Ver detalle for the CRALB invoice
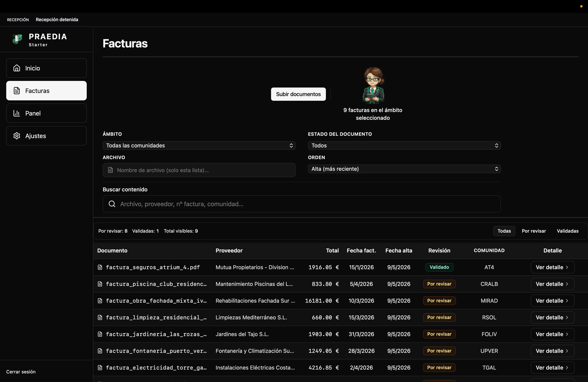The width and height of the screenshot is (588, 382). pos(552,284)
